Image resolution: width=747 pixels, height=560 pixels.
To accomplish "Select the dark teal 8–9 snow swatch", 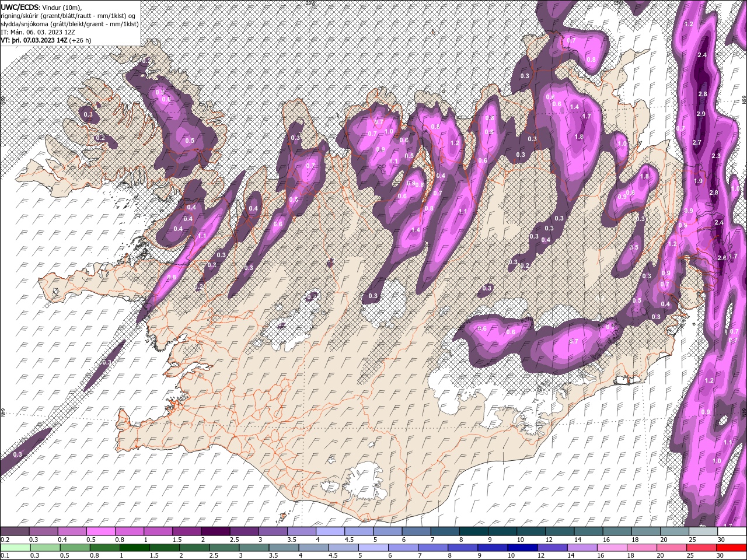I will [473, 531].
